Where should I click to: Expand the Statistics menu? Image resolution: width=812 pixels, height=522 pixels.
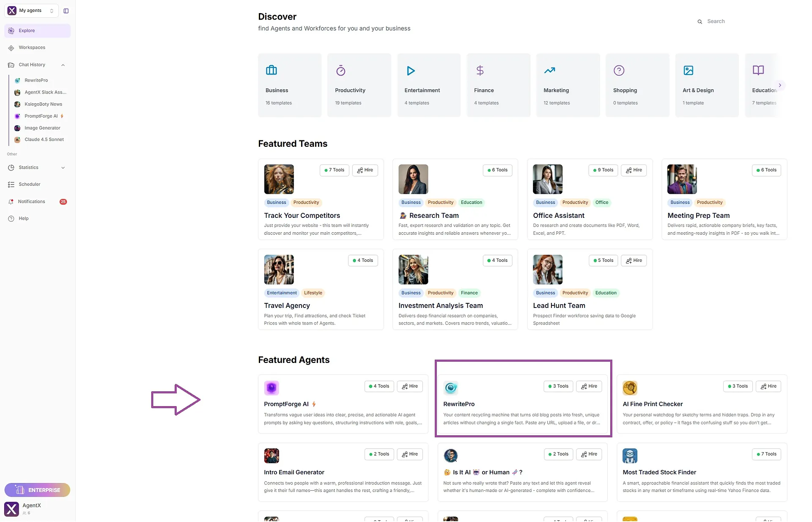[63, 168]
